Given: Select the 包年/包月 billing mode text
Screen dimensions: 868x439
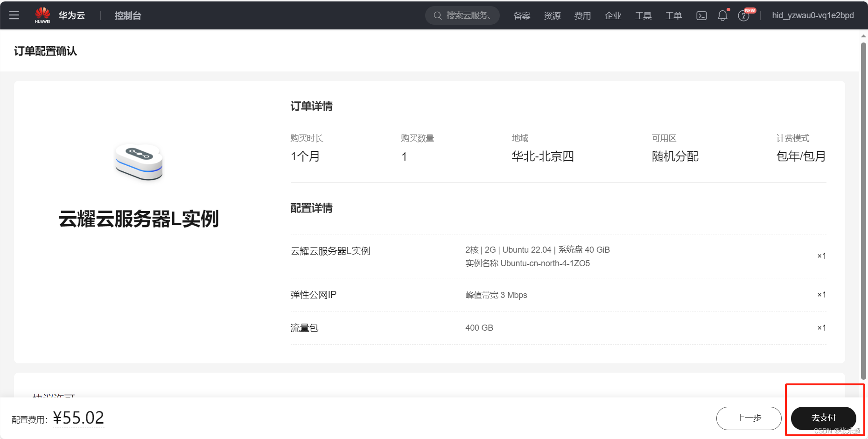Looking at the screenshot, I should click(801, 156).
